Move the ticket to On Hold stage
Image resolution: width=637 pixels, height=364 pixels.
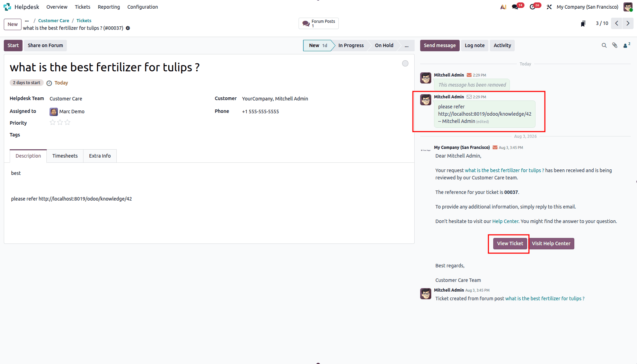tap(384, 45)
